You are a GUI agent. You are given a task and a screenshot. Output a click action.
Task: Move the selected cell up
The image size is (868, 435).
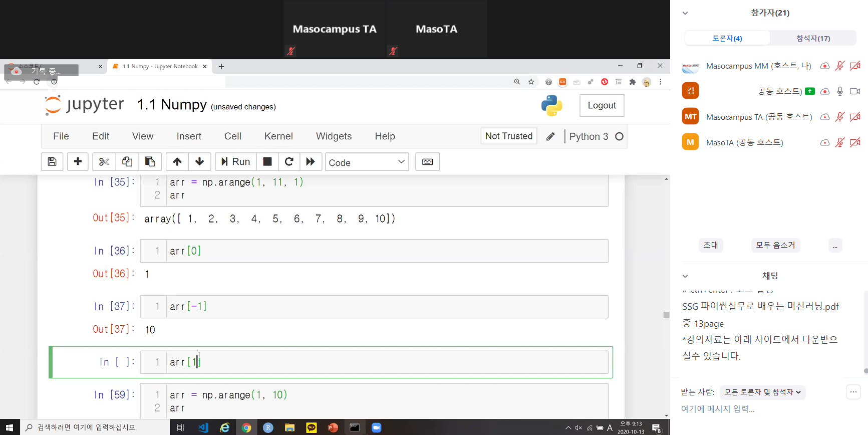[x=177, y=161]
